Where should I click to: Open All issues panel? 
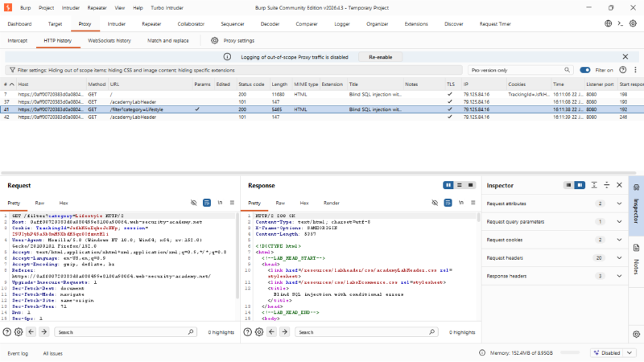53,353
